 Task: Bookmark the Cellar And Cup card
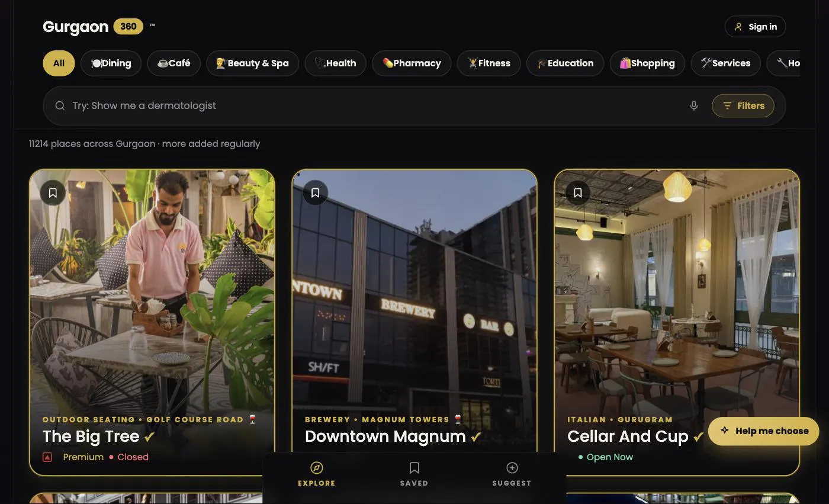[577, 192]
